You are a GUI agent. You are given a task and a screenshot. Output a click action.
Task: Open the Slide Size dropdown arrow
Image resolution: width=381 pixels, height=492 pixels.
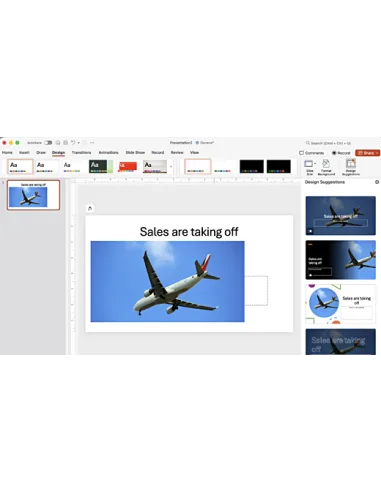pos(315,164)
